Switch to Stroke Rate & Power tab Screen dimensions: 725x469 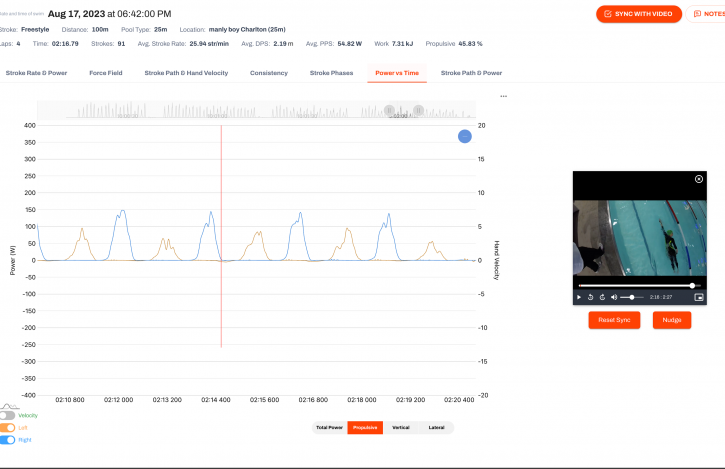click(x=36, y=73)
